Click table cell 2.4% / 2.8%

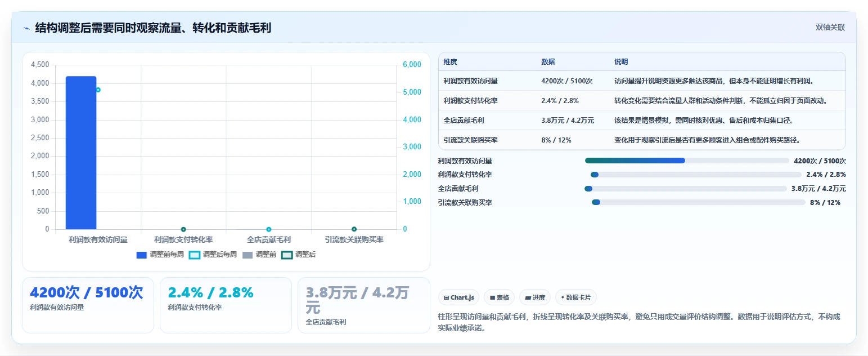[560, 101]
